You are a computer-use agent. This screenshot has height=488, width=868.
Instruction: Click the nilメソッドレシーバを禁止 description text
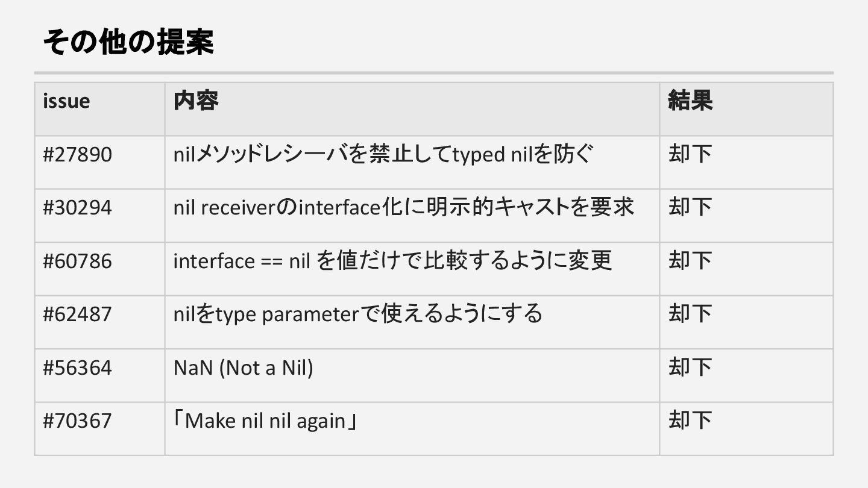pos(383,155)
